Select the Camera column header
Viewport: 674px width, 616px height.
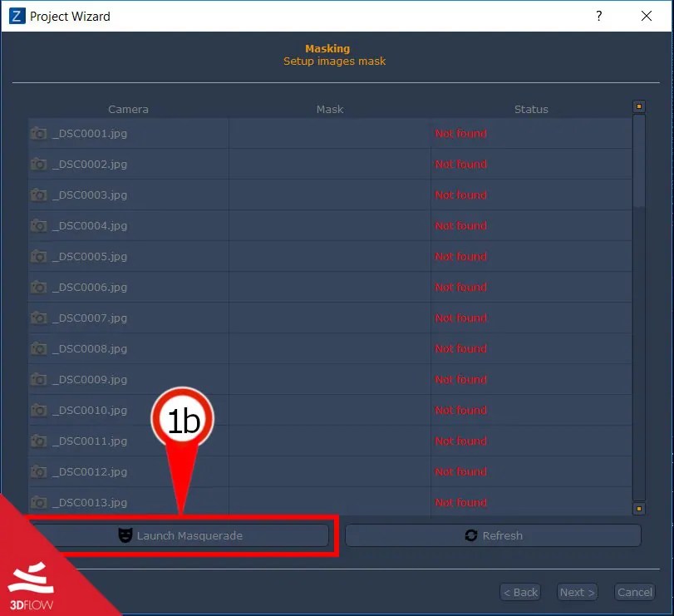click(x=128, y=109)
